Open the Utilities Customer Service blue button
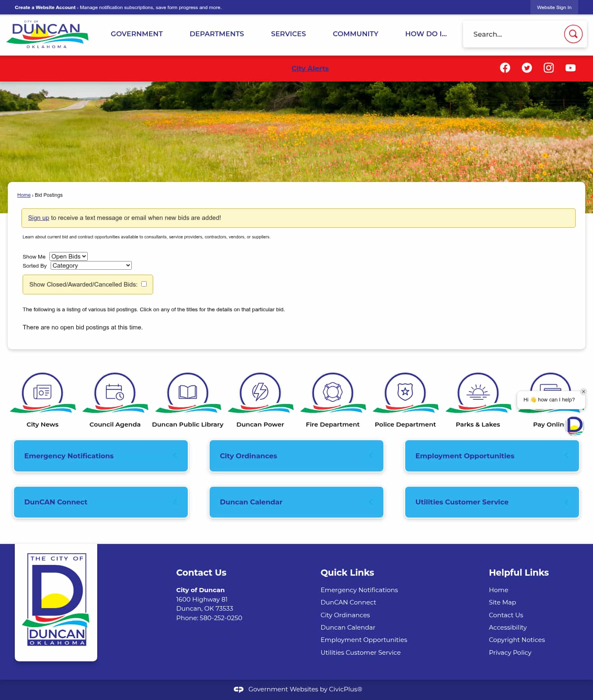 coord(492,502)
